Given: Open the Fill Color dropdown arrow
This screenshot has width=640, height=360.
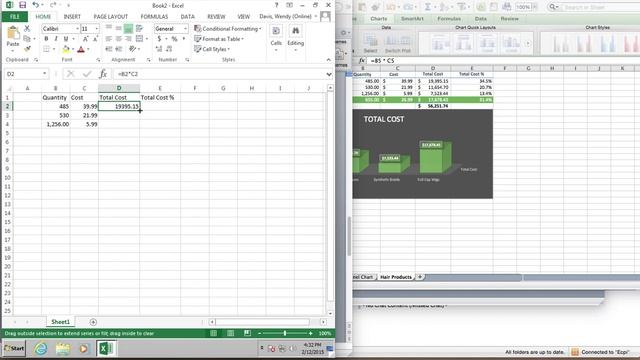Looking at the screenshot, I should point(73,49).
